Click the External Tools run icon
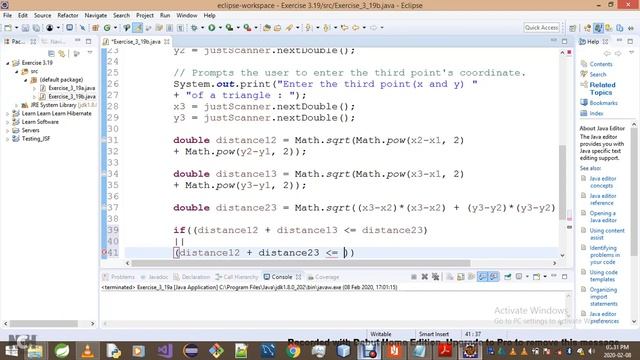This screenshot has width=640, height=360. [247, 28]
